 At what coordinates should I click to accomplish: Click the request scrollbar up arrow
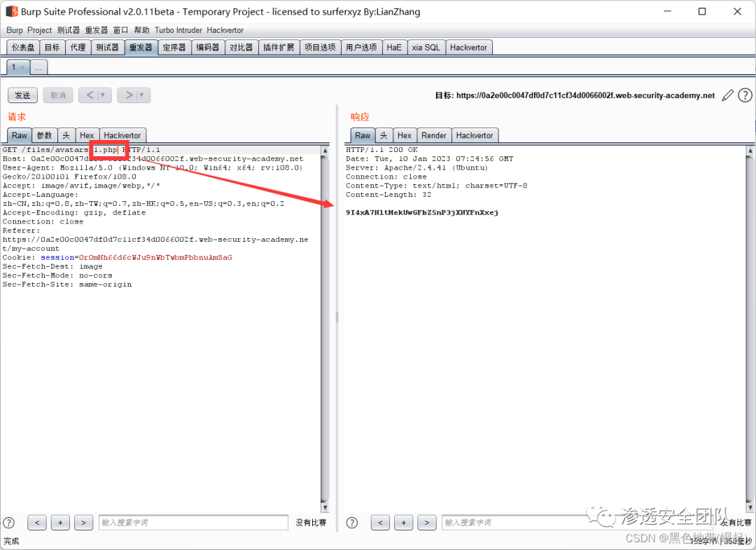(x=325, y=151)
